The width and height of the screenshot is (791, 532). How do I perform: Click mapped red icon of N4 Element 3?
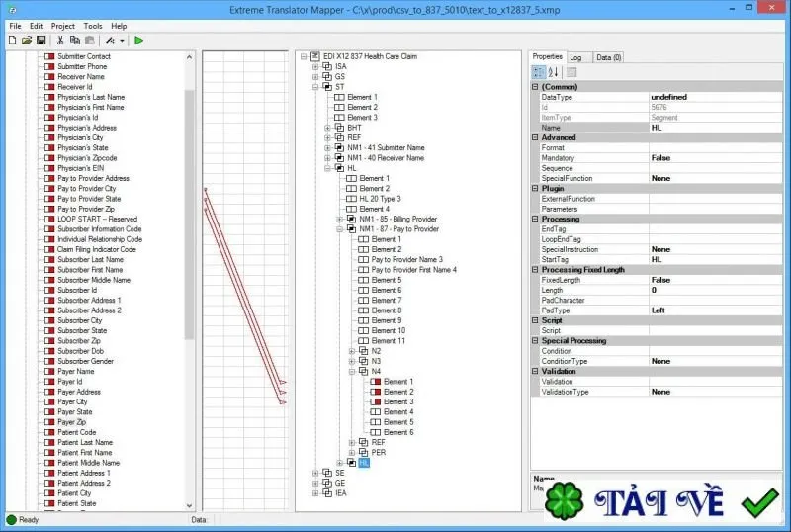click(376, 401)
